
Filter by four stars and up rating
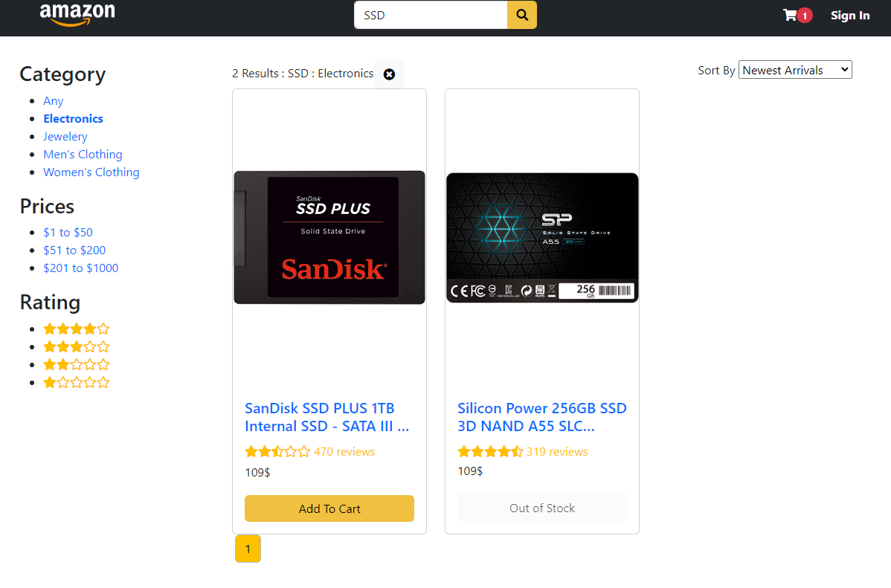(76, 329)
